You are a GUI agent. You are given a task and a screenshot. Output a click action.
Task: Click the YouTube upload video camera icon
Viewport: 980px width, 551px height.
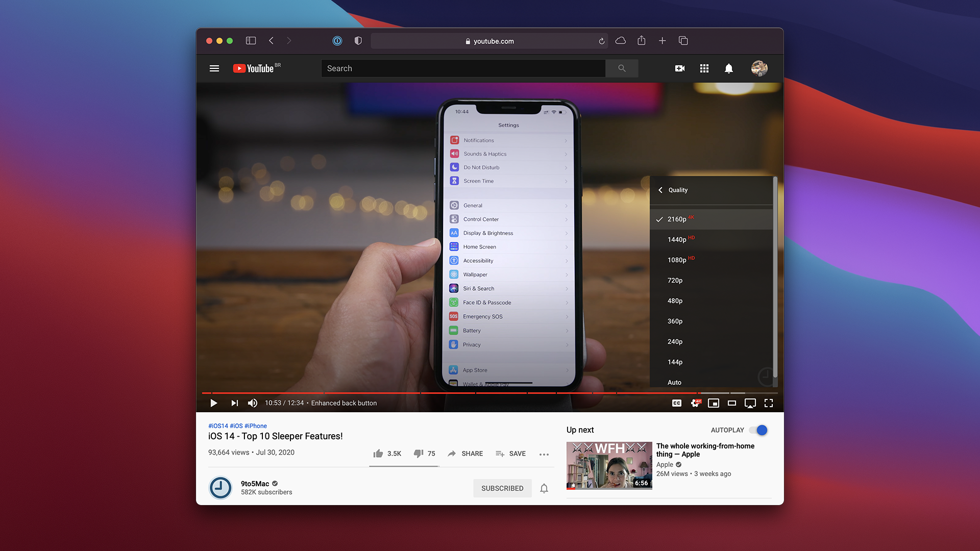coord(680,67)
